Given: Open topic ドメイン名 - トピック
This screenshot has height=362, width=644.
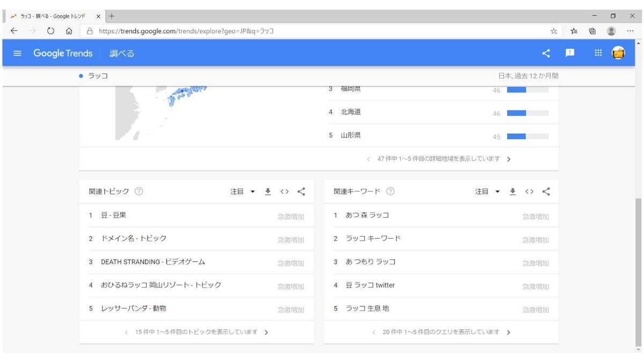Looking at the screenshot, I should (196, 239).
